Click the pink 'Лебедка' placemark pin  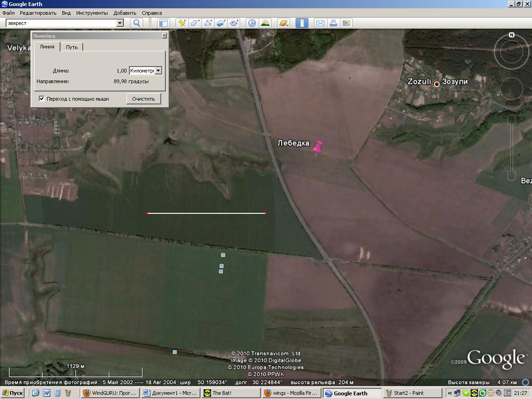tap(318, 148)
